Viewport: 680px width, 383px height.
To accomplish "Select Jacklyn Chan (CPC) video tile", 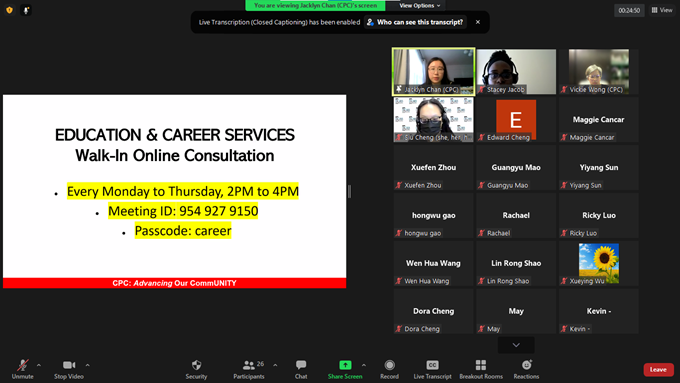I will 433,72.
